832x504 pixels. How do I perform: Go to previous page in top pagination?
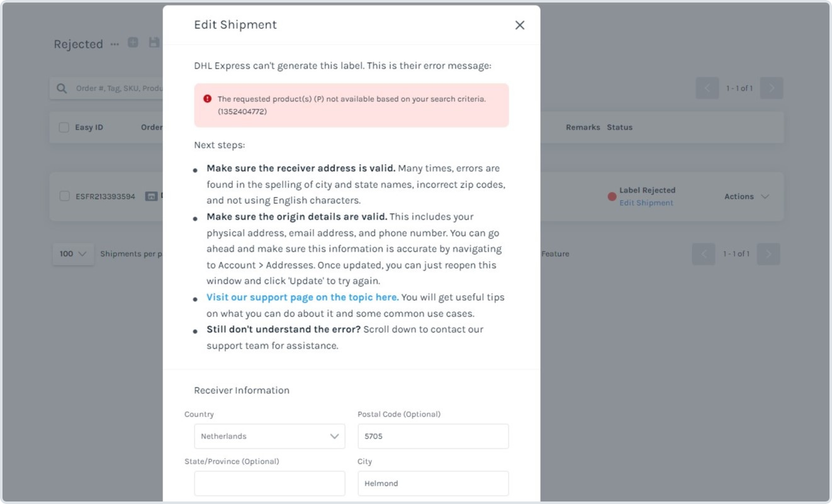pyautogui.click(x=707, y=88)
